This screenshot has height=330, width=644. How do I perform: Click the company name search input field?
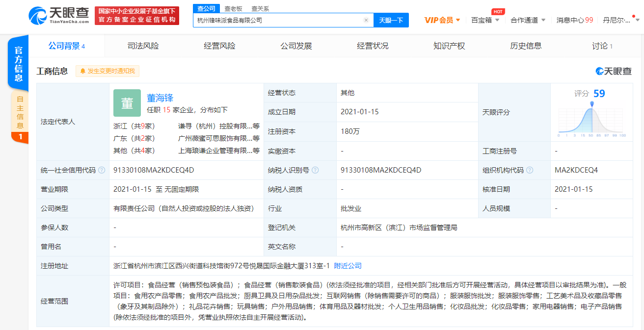277,20
